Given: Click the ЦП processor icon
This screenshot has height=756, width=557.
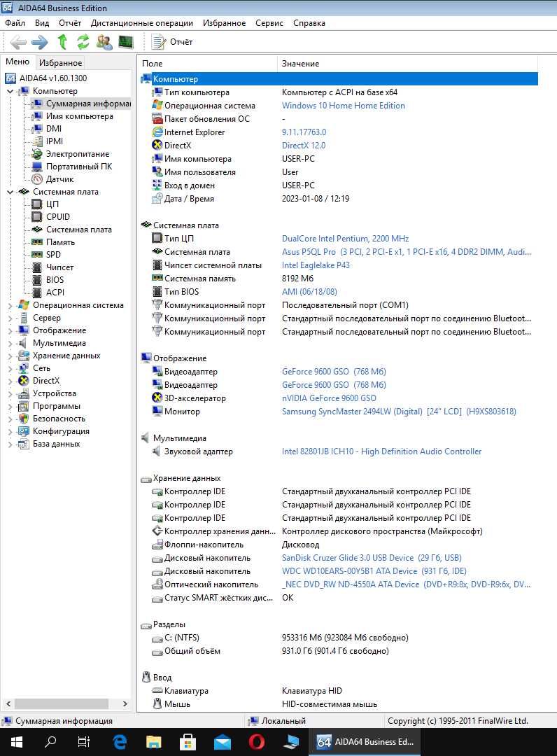Looking at the screenshot, I should pyautogui.click(x=37, y=204).
